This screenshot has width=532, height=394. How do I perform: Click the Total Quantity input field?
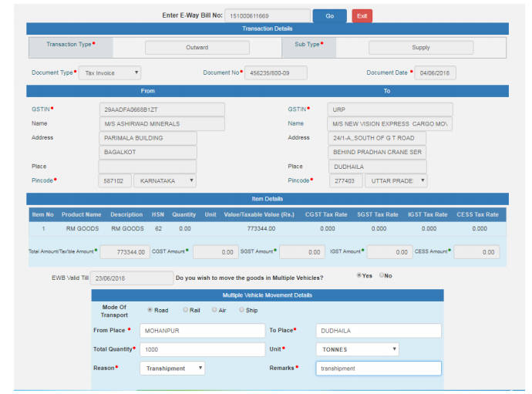tap(202, 349)
